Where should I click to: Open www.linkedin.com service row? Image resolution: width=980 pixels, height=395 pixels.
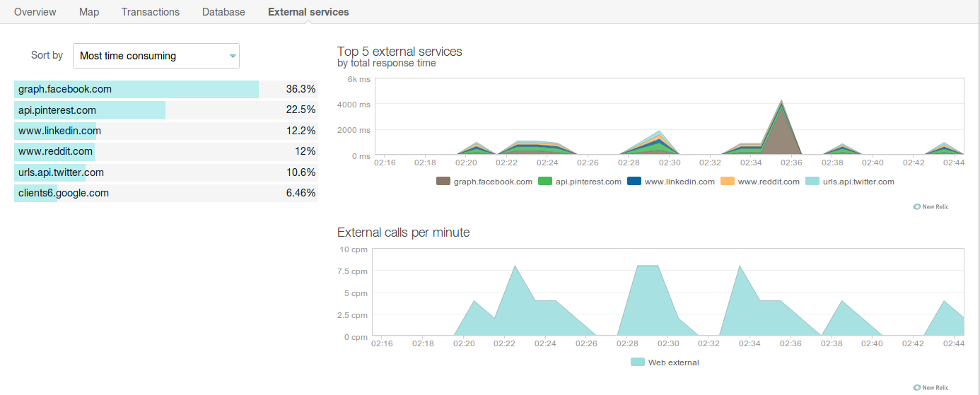pos(166,131)
